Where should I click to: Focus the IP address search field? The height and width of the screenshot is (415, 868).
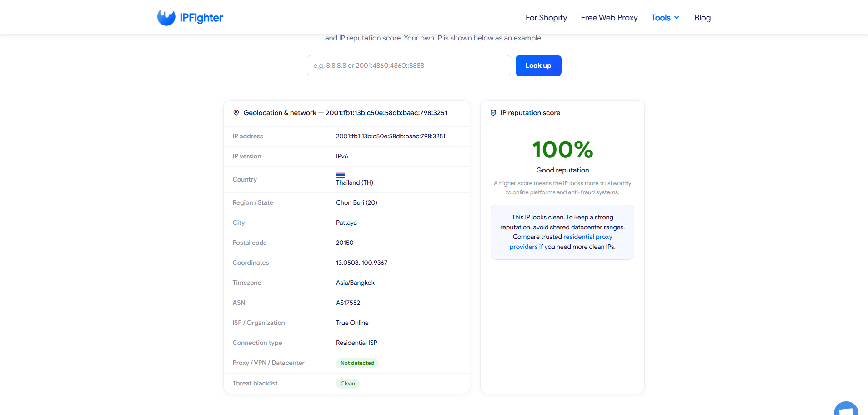409,66
